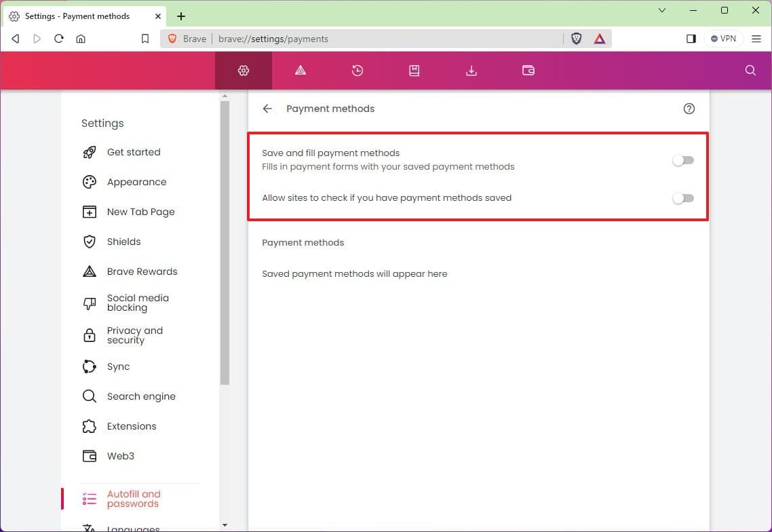Open History using the clock icon

click(358, 70)
